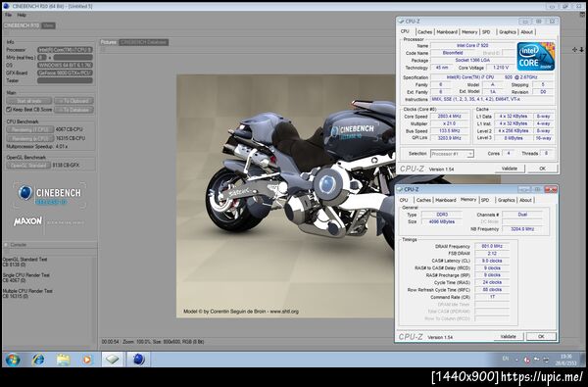Click the rendered motorcycle picture
The width and height of the screenshot is (588, 387).
285,196
